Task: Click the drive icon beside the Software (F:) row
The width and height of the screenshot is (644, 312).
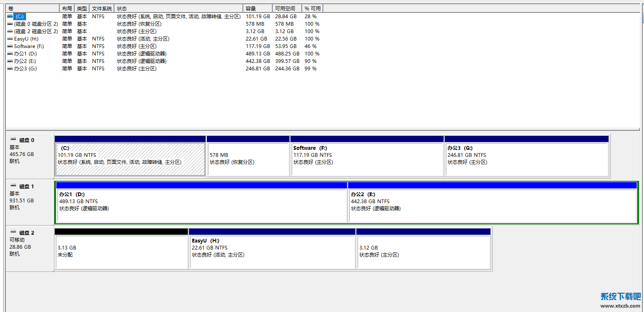Action: (10, 46)
